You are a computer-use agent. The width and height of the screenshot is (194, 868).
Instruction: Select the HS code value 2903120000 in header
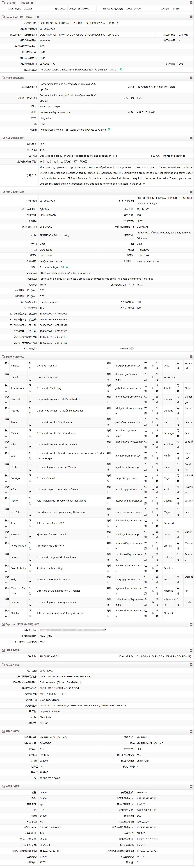point(134,9)
